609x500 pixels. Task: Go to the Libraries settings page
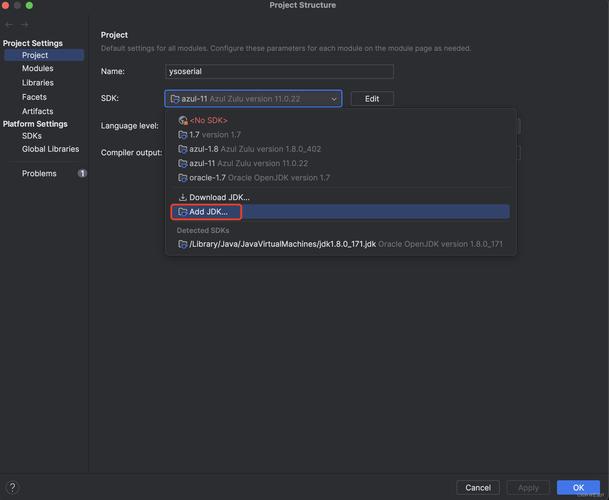pos(38,83)
